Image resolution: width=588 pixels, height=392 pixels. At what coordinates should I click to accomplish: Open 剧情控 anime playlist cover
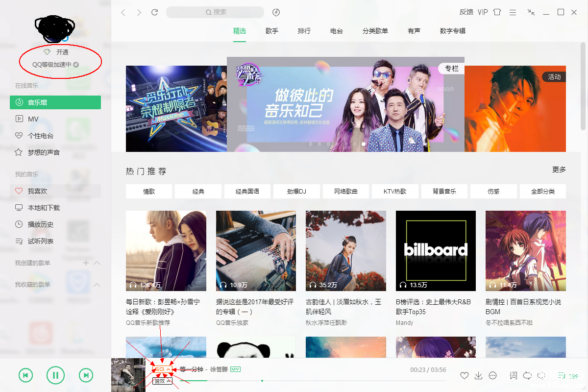point(526,251)
